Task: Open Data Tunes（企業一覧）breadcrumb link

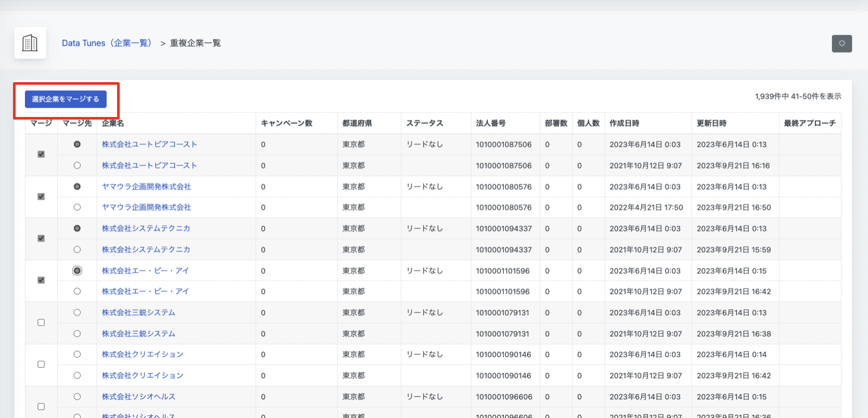Action: [x=107, y=43]
